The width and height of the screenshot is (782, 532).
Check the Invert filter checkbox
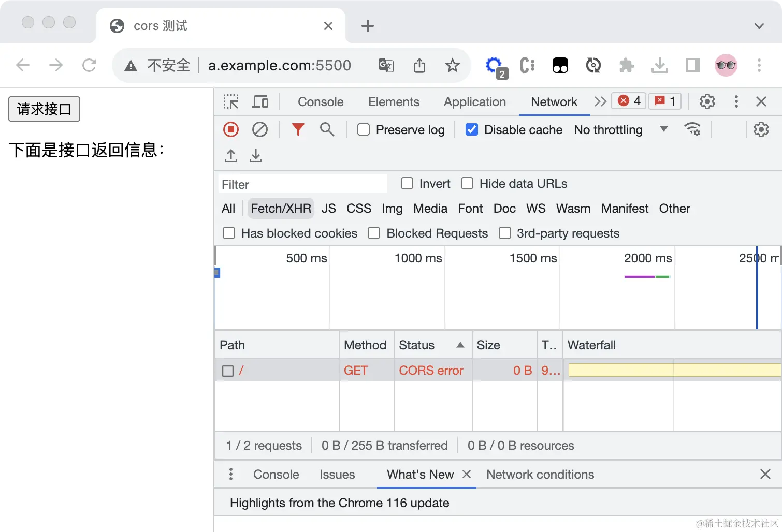pyautogui.click(x=407, y=183)
